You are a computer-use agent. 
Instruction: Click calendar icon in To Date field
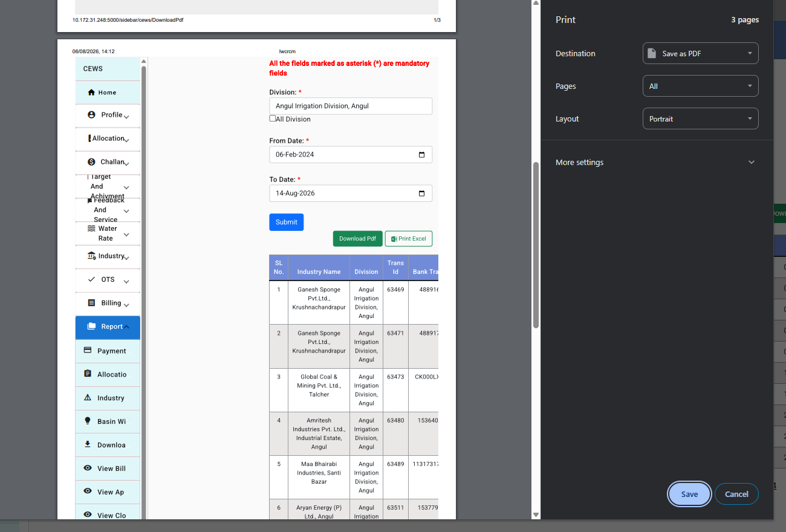[421, 193]
